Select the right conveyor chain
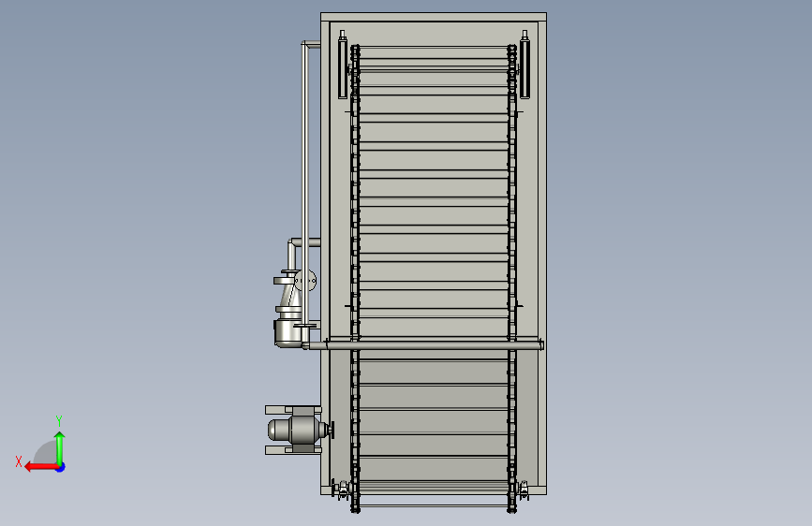 pos(511,279)
